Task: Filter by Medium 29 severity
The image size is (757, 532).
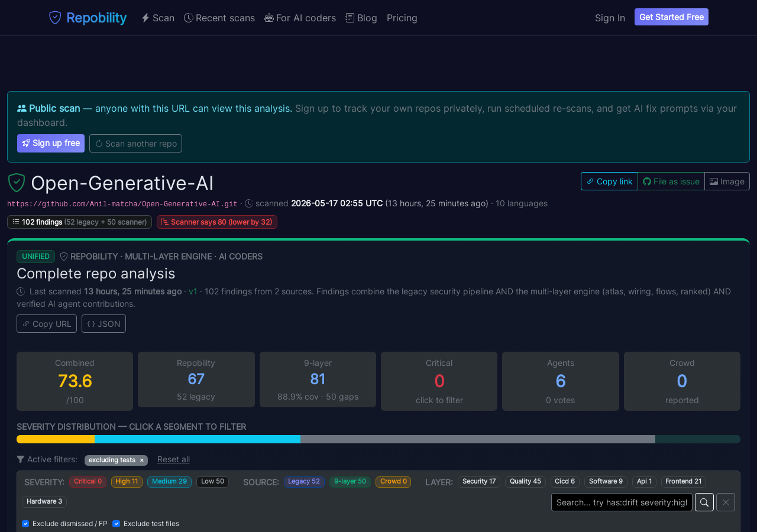Action: 169,482
